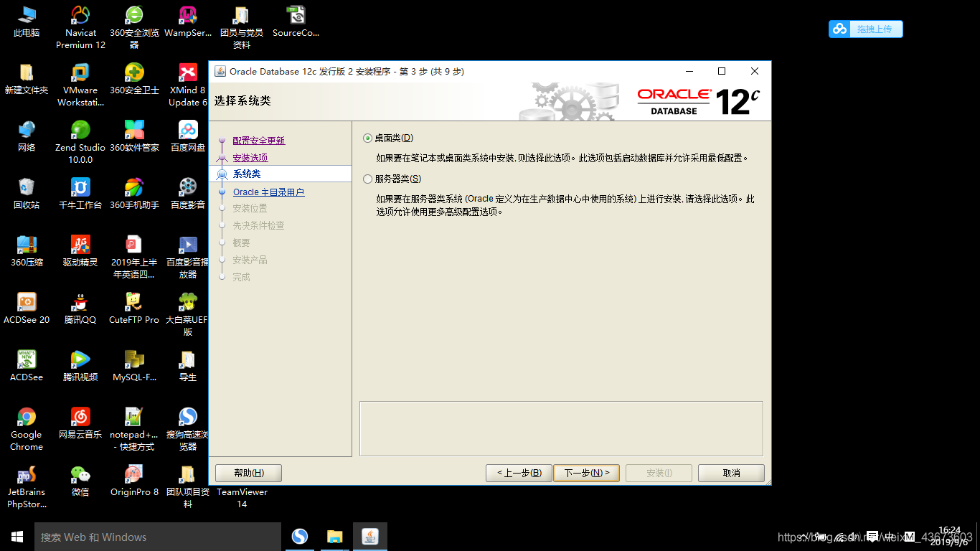Open Sogou browser from taskbar
Viewport: 980px width, 551px height.
[300, 537]
